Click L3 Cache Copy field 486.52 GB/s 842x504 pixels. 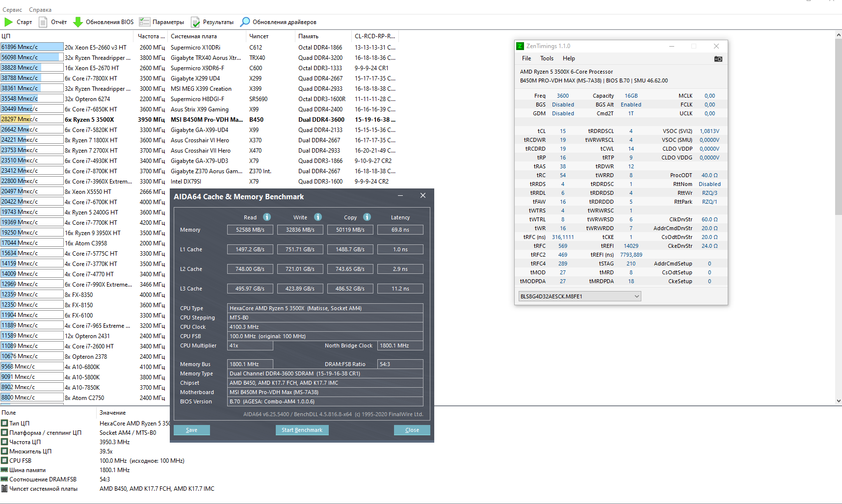click(x=350, y=289)
